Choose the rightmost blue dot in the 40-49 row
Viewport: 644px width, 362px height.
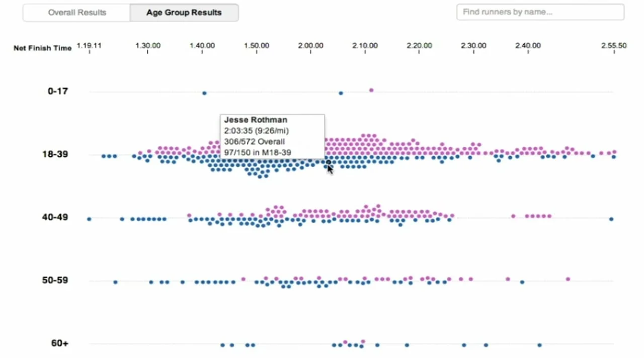611,219
